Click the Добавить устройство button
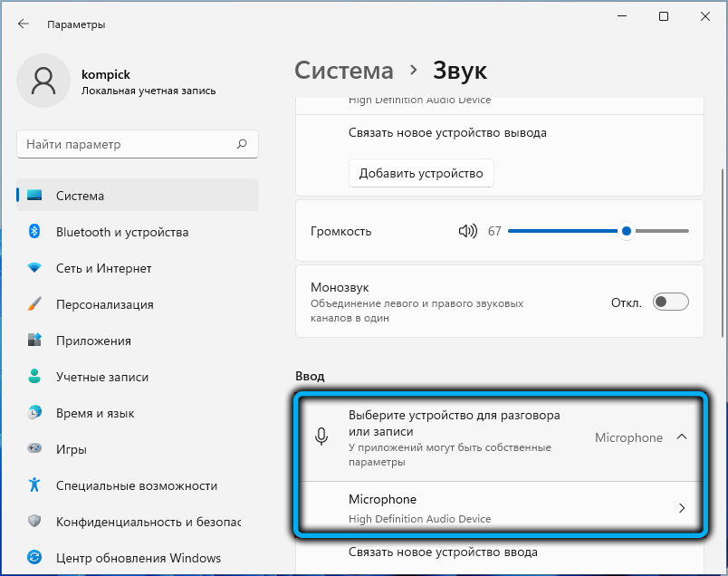The height and width of the screenshot is (576, 728). coord(421,173)
